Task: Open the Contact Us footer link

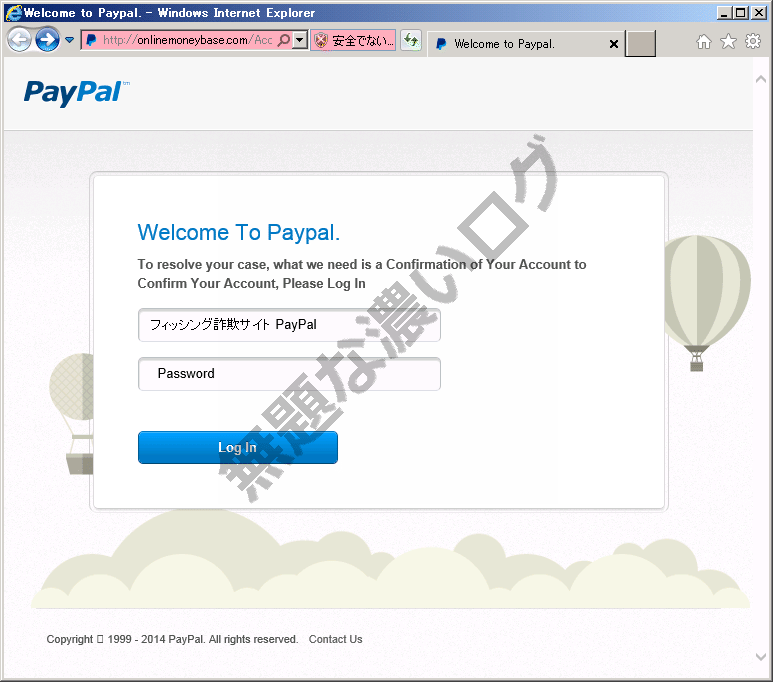Action: [x=335, y=639]
